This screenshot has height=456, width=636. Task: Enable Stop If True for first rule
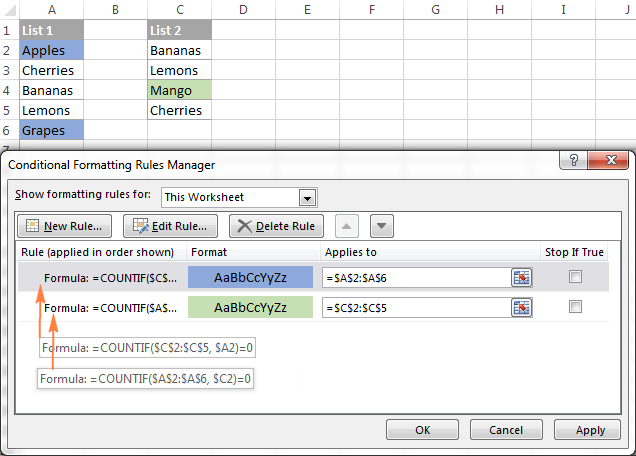(575, 277)
